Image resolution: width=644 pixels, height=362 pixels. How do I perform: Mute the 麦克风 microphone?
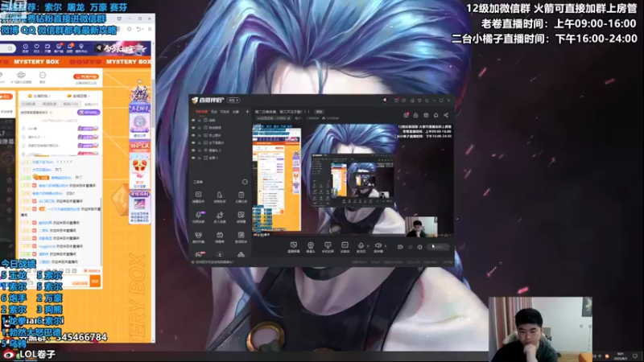[x=361, y=247]
